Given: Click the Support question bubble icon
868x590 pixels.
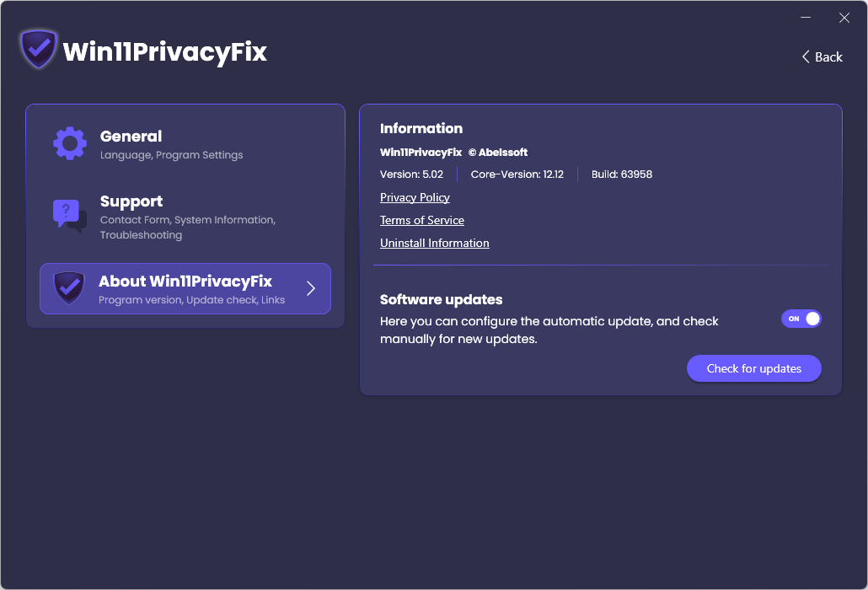Looking at the screenshot, I should pos(70,216).
